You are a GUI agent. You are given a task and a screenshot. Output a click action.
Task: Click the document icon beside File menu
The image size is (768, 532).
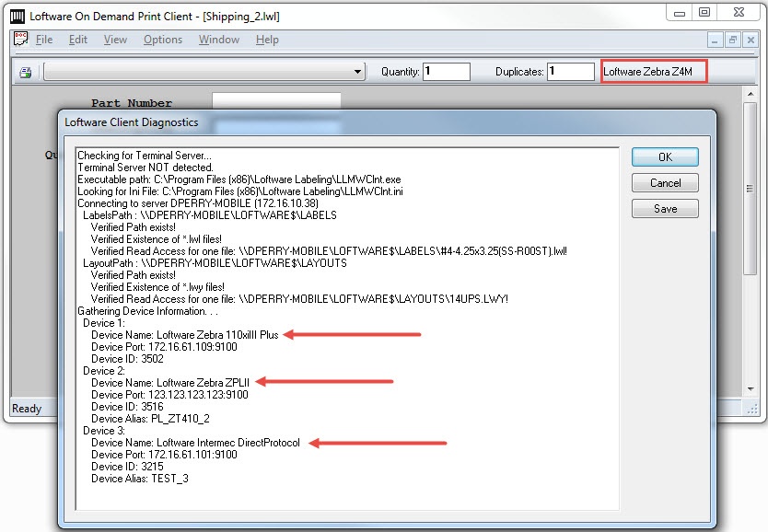click(21, 39)
